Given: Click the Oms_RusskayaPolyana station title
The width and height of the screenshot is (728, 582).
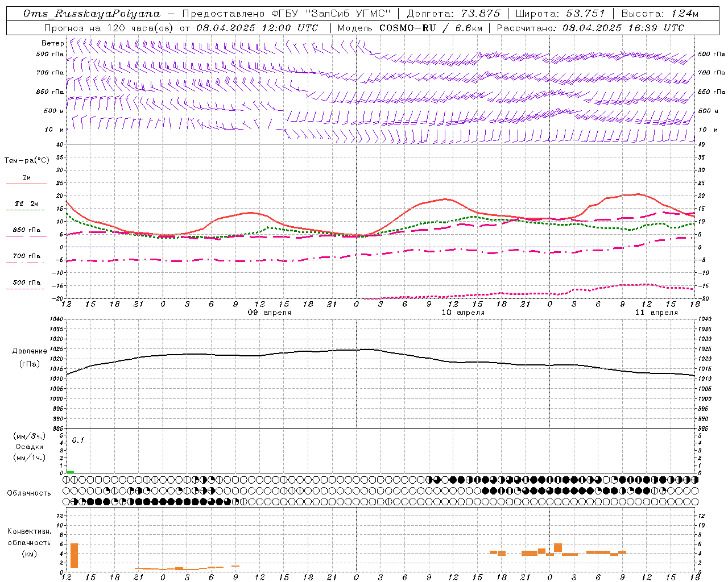Looking at the screenshot, I should tap(92, 14).
